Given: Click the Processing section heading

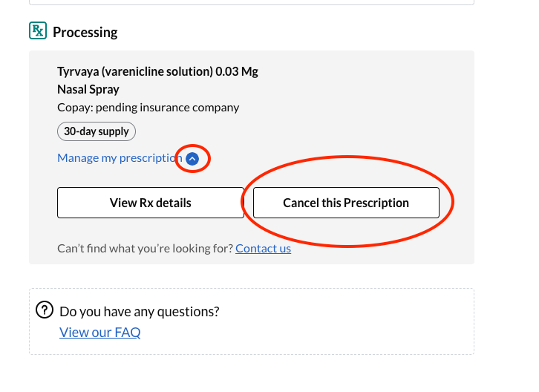Looking at the screenshot, I should [85, 33].
